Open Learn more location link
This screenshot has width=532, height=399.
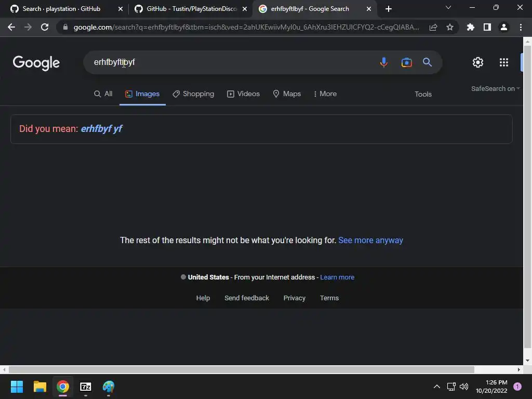[x=337, y=277]
